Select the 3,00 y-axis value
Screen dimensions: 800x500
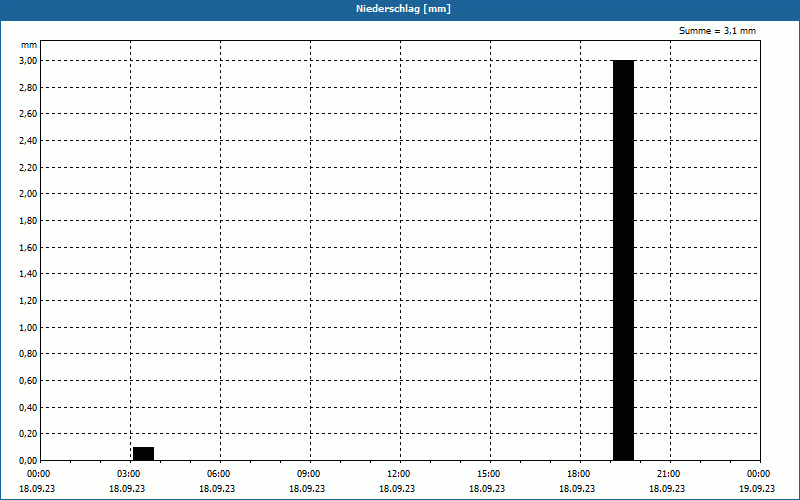pos(28,61)
